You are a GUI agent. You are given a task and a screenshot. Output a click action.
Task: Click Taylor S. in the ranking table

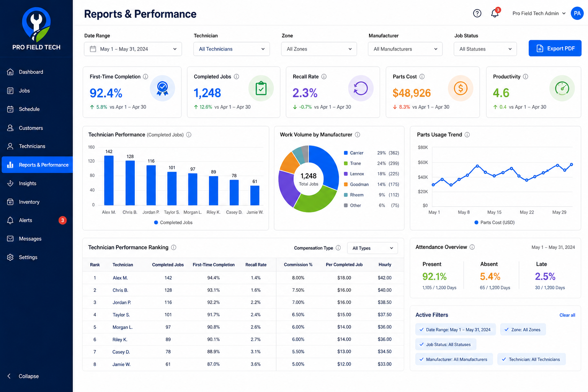click(121, 315)
